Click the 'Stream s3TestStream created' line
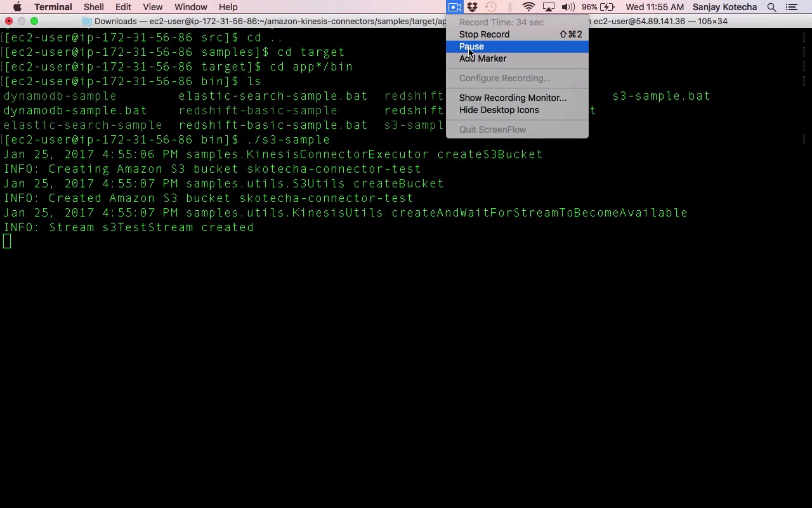The image size is (812, 508). point(129,227)
